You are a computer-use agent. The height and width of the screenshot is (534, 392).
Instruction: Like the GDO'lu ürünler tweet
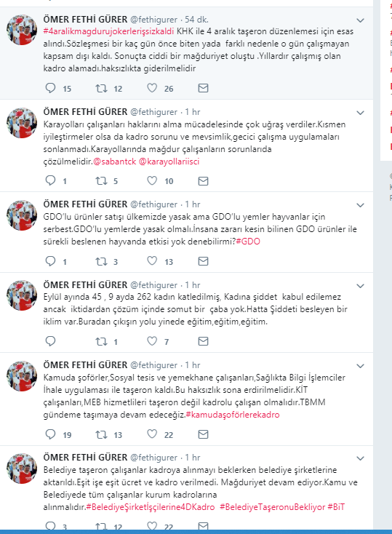coord(152,261)
